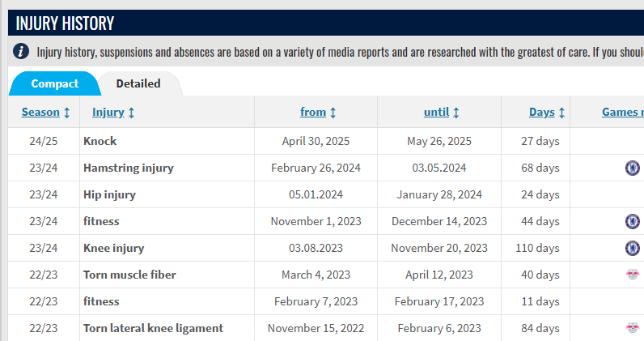Select the Knock injury row

pyautogui.click(x=326, y=141)
